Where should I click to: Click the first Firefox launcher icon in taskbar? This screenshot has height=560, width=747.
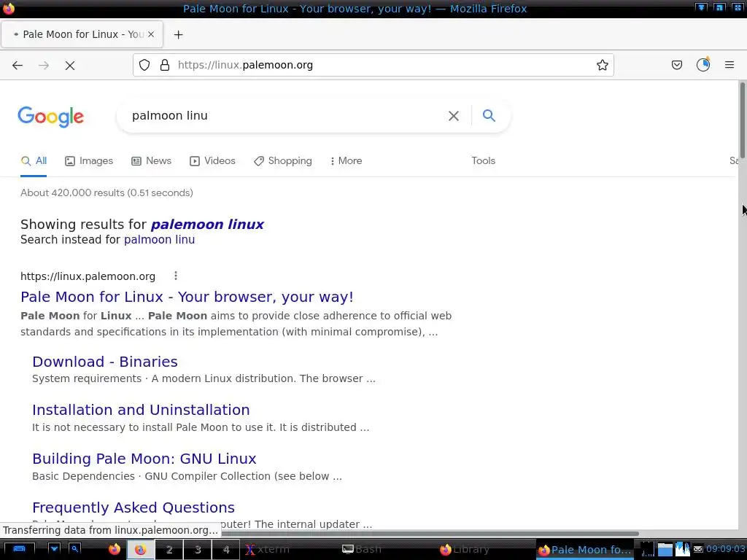(115, 550)
